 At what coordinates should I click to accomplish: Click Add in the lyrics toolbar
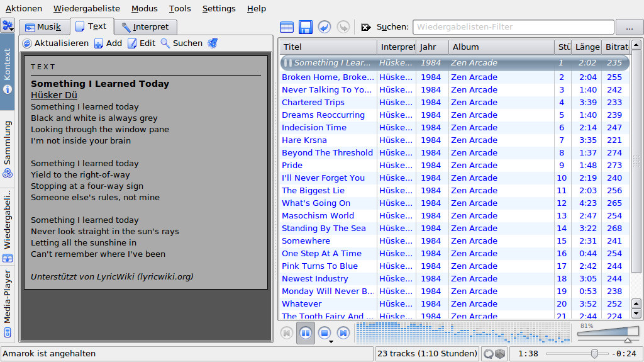(108, 43)
